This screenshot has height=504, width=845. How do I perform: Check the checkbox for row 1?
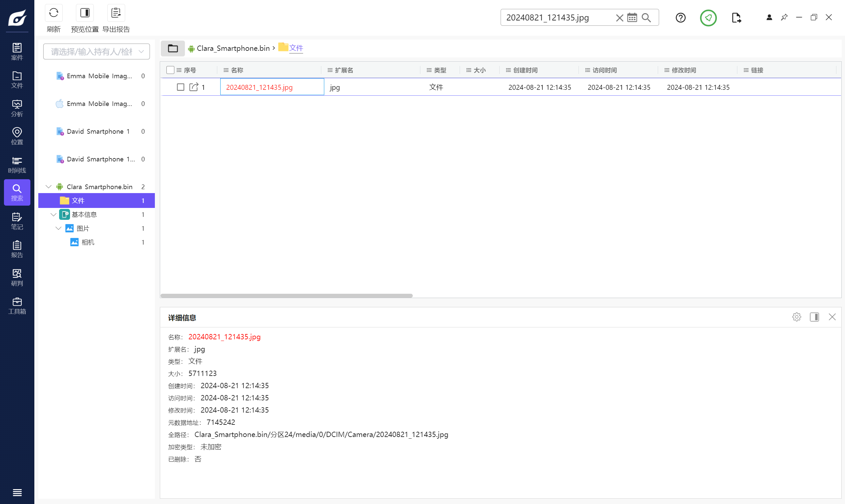[x=180, y=87]
